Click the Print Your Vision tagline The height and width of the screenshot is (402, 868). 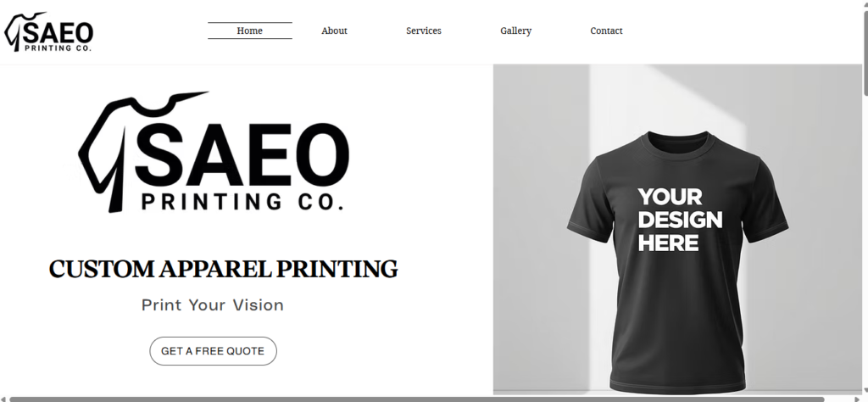coord(213,305)
